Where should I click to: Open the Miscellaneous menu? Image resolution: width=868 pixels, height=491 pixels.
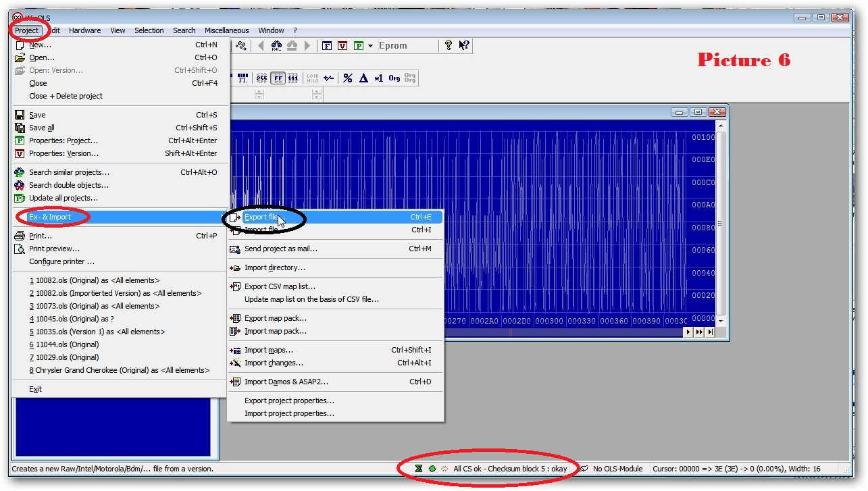coord(227,30)
